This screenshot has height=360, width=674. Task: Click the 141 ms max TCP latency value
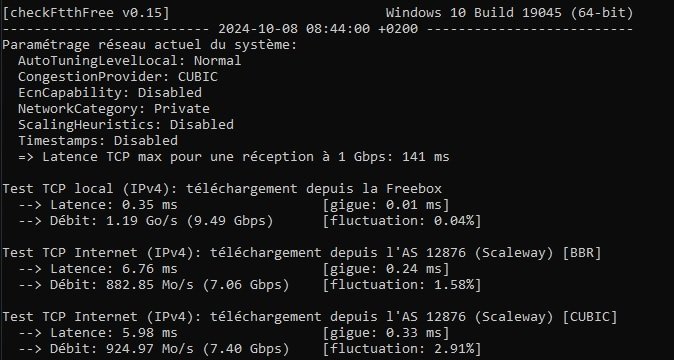pyautogui.click(x=426, y=157)
